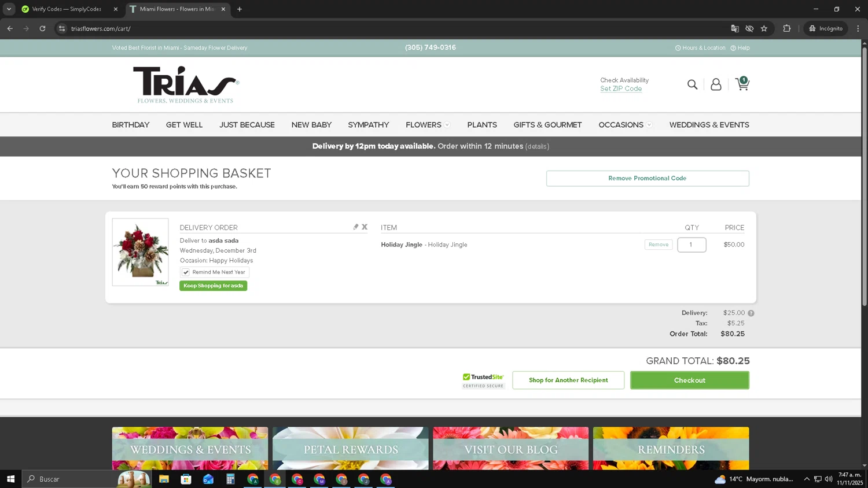Screen dimensions: 868x488
Task: Open site information icon in address bar
Action: click(x=62, y=28)
